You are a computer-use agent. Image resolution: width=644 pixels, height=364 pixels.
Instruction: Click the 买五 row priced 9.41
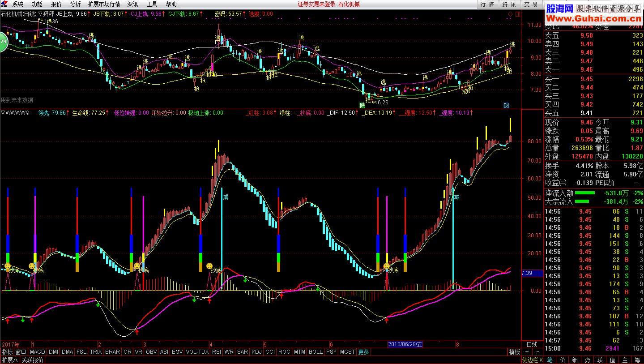(594, 113)
